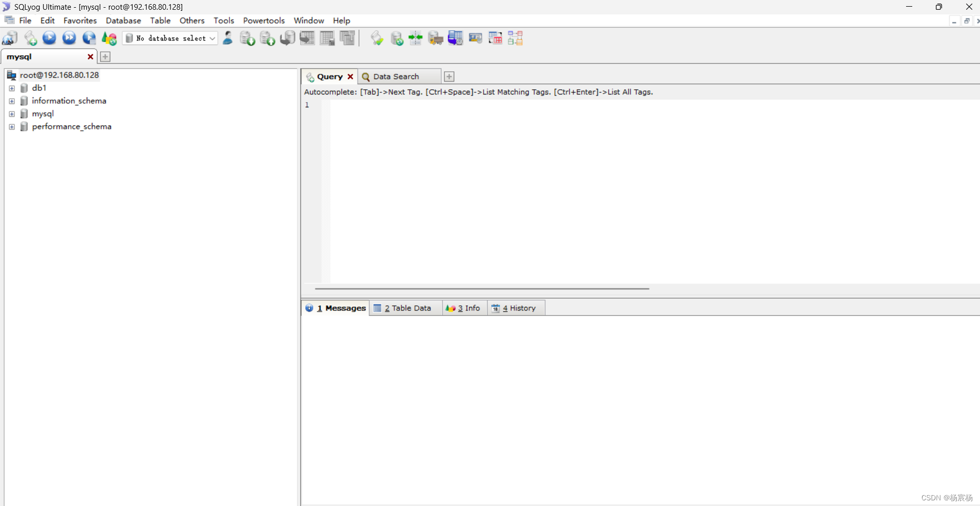This screenshot has width=980, height=506.
Task: Click the Format Query checkmark icon
Action: (x=377, y=38)
